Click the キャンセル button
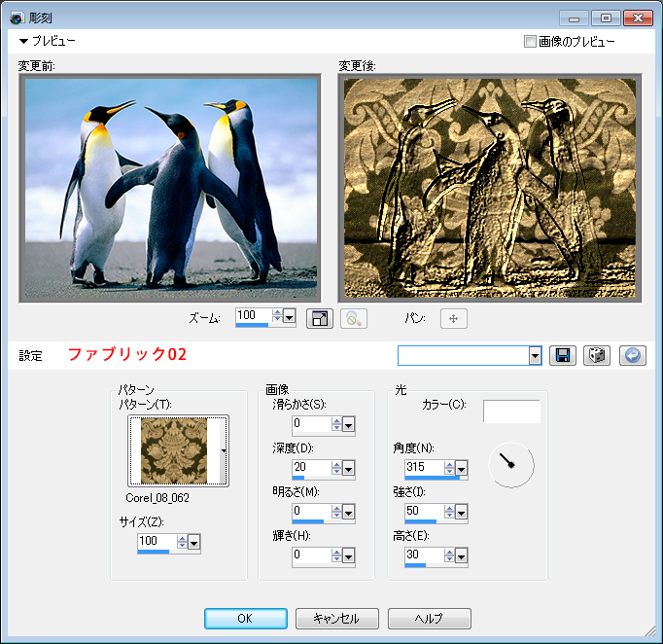Screen dimensions: 663x644 [335, 619]
